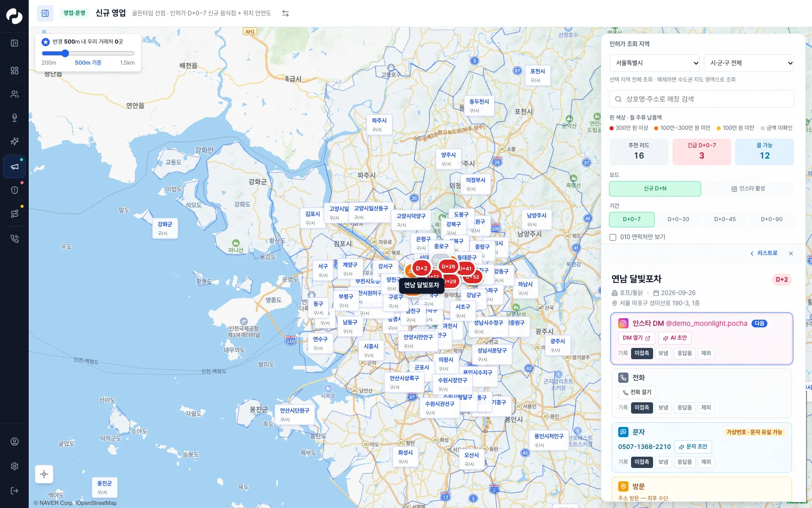Click the swap arrows icon in the header
This screenshot has height=508, width=812.
click(286, 13)
